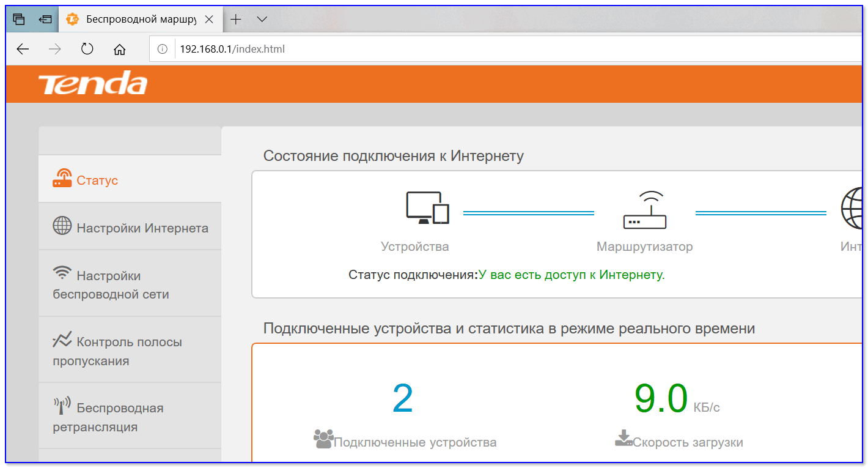868x468 pixels.
Task: Click the connected devices count 2
Action: [402, 398]
